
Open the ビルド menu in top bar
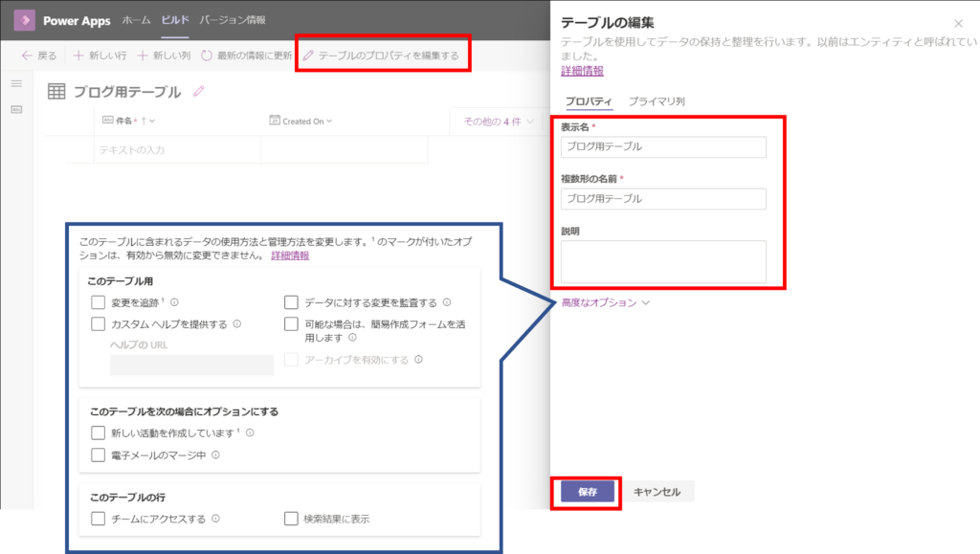(175, 20)
